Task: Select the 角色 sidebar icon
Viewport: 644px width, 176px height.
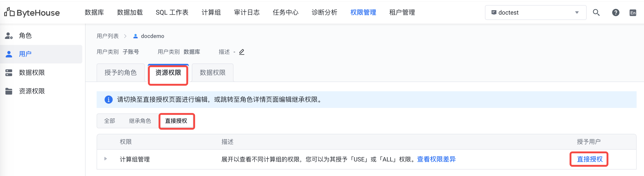Action: pyautogui.click(x=9, y=36)
